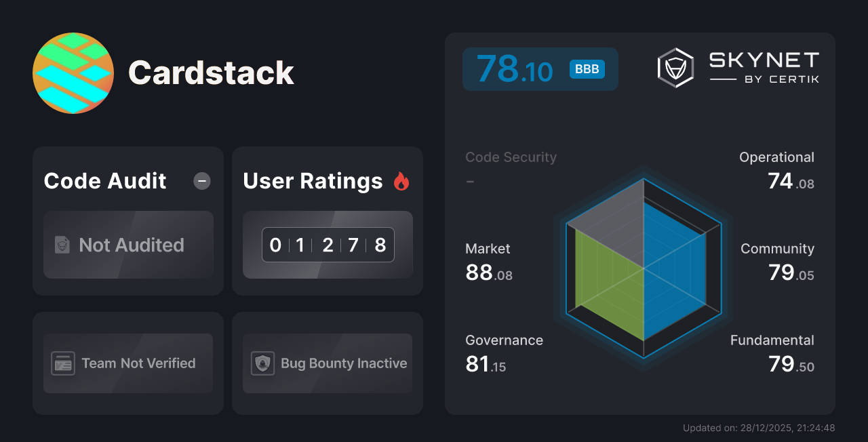Select the Skynet by CertiK hexagon shield logo
Image resolution: width=868 pixels, height=442 pixels.
tap(673, 66)
